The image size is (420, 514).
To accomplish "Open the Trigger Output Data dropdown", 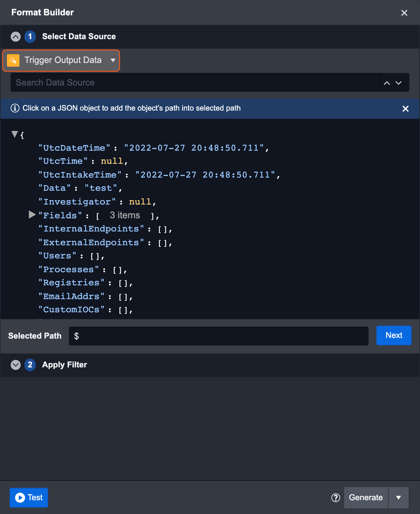I will (113, 60).
